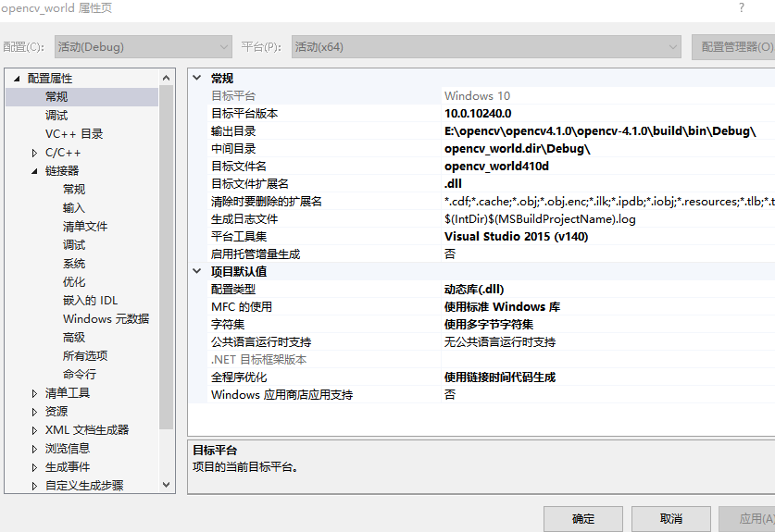Click the 取消 button

(x=671, y=519)
